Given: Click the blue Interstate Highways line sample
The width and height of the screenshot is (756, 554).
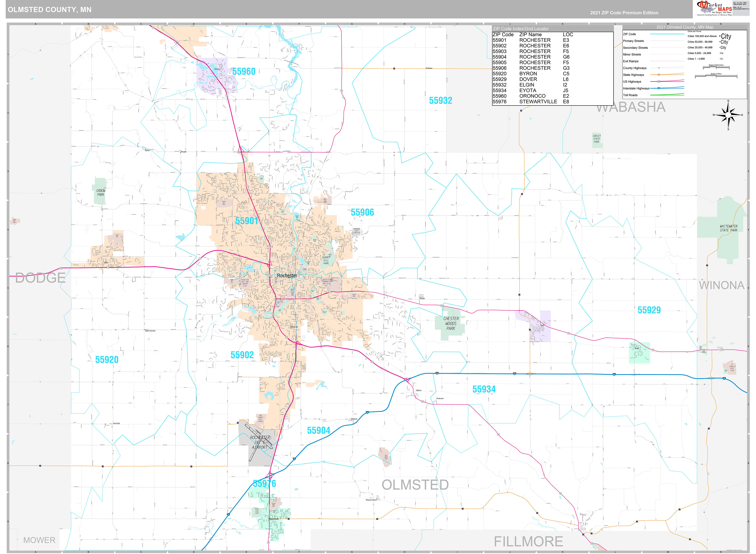Looking at the screenshot, I should 667,88.
